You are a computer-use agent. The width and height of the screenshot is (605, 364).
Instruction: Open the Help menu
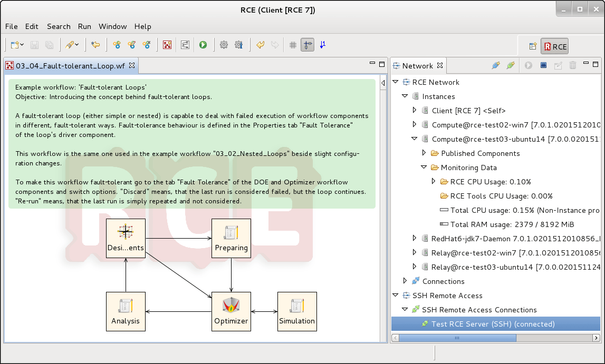coord(143,26)
